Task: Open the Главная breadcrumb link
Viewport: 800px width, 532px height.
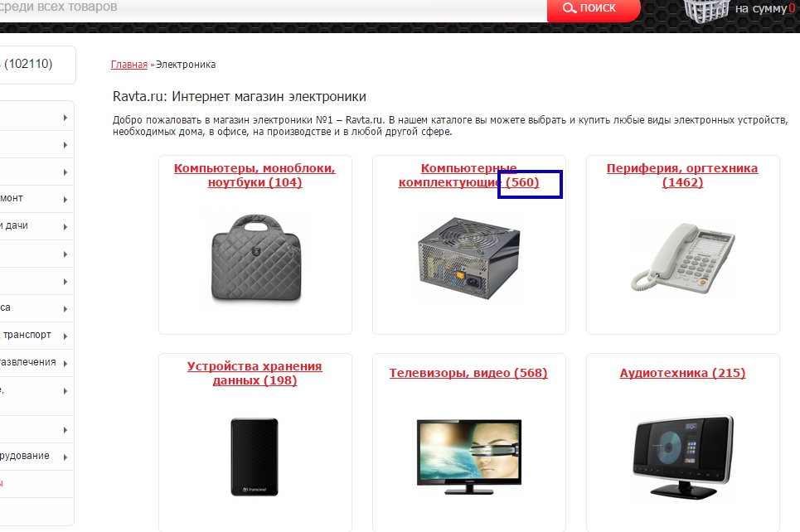Action: [129, 65]
